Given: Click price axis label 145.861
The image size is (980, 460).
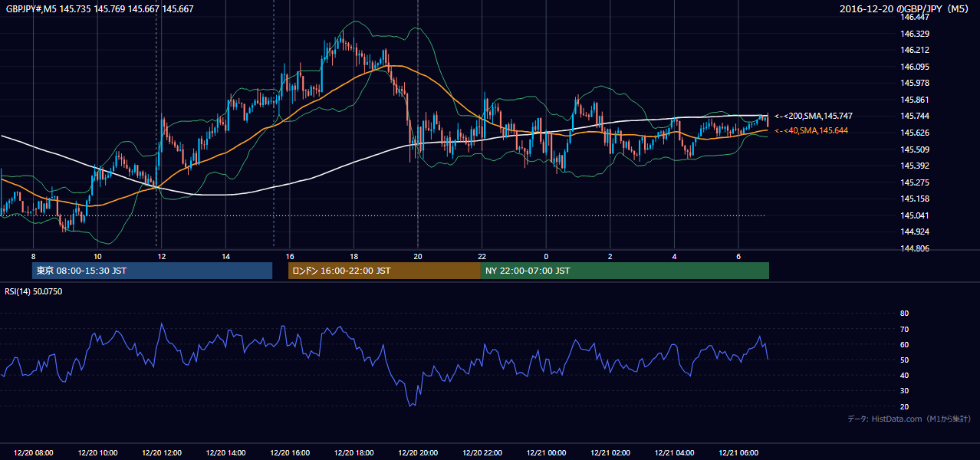Looking at the screenshot, I should tap(915, 100).
